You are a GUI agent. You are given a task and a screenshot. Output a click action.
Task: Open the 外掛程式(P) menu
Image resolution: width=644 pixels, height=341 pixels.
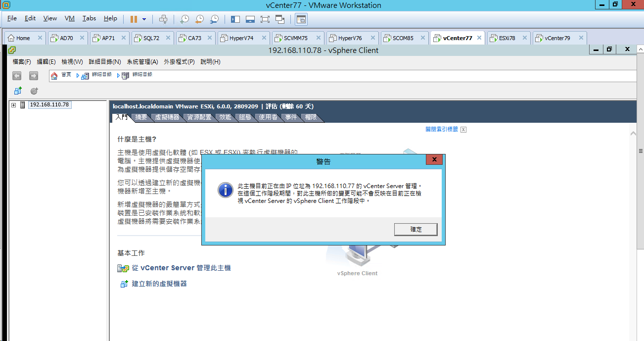click(x=180, y=62)
